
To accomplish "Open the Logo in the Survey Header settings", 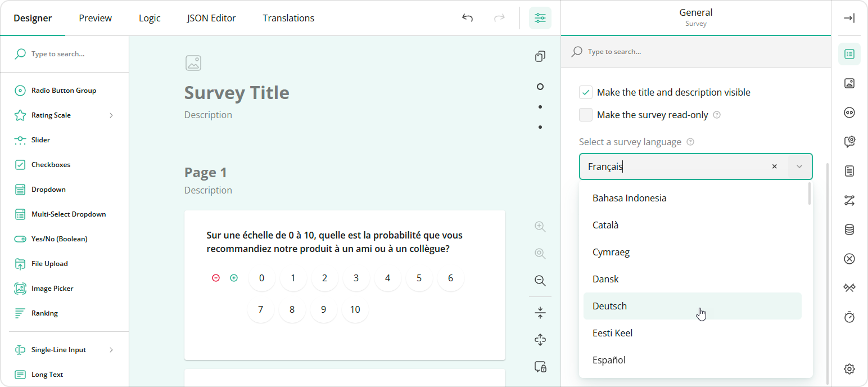I will click(849, 83).
